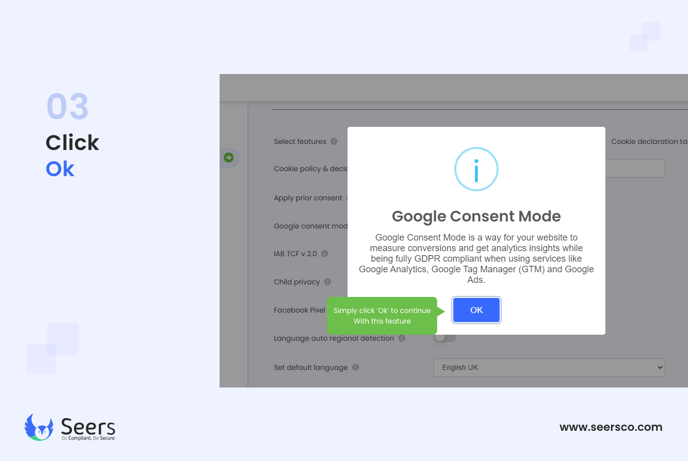The image size is (688, 461).
Task: Click the 'Facebook Pixel' label
Action: click(x=299, y=310)
